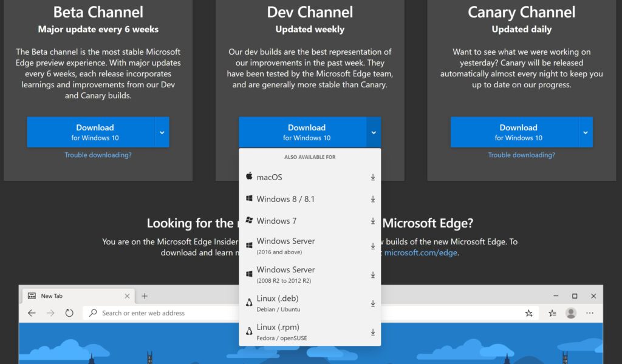Click the Windows 7 flag logo icon
This screenshot has height=364, width=622.
point(249,220)
